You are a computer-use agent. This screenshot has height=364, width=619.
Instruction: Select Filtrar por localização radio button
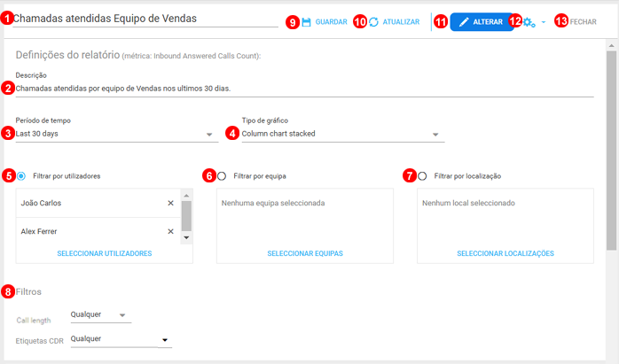(422, 175)
